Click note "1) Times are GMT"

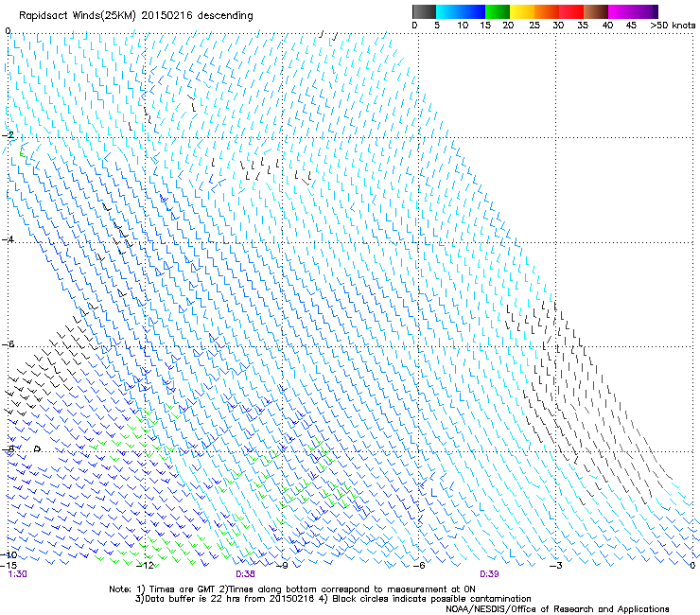pos(176,589)
